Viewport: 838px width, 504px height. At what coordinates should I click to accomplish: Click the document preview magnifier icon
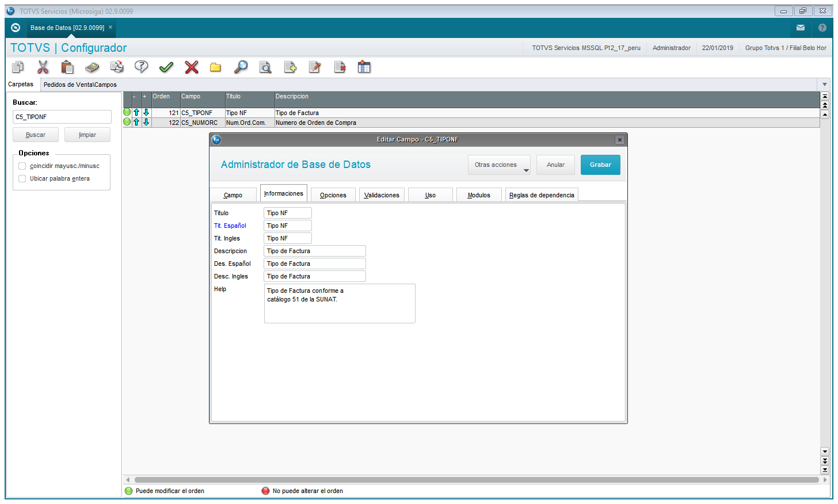click(265, 67)
